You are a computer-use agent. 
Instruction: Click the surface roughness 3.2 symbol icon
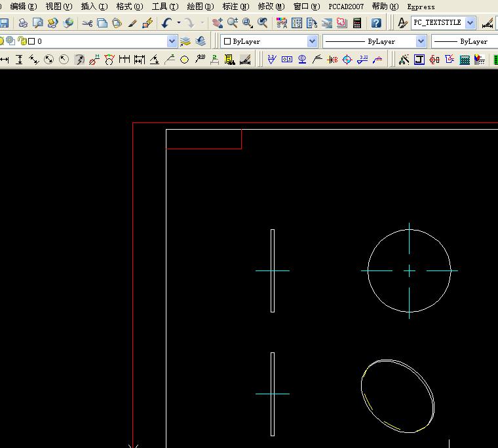pyautogui.click(x=271, y=60)
